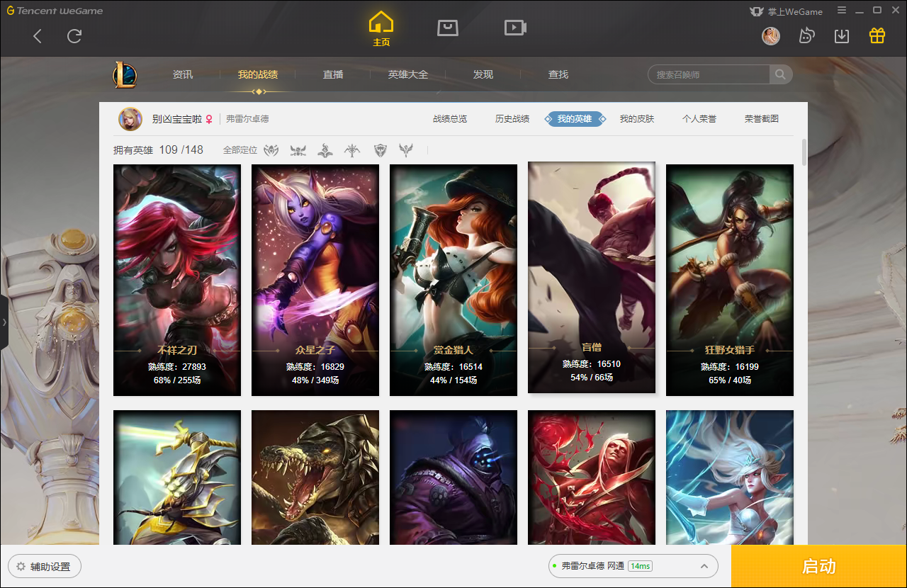Open the user avatar in the top bar
The height and width of the screenshot is (588, 907).
[771, 36]
